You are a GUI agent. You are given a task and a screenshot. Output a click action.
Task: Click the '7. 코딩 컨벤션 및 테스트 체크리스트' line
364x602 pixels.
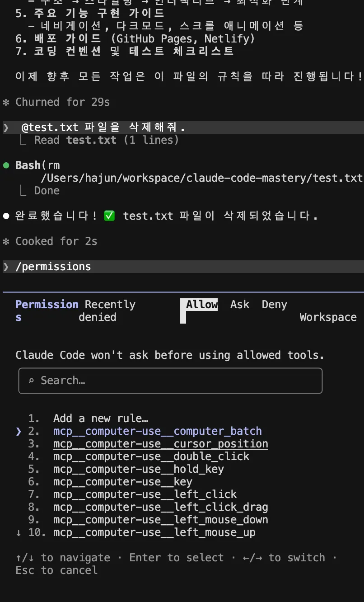coord(125,52)
